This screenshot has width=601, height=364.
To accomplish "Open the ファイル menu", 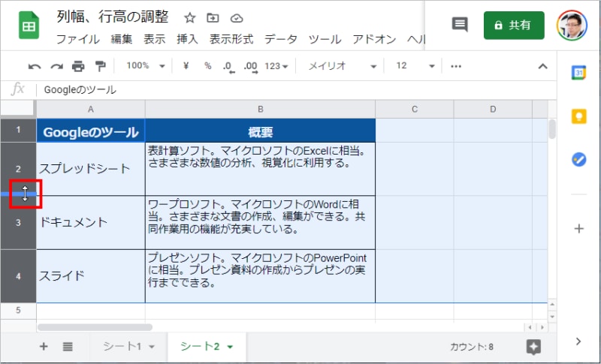I will [x=78, y=39].
